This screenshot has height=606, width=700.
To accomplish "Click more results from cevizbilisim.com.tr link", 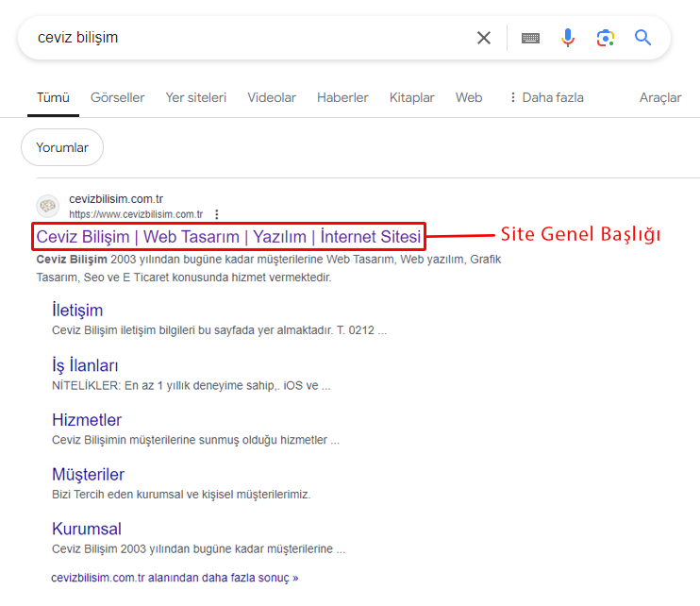I will click(x=175, y=578).
